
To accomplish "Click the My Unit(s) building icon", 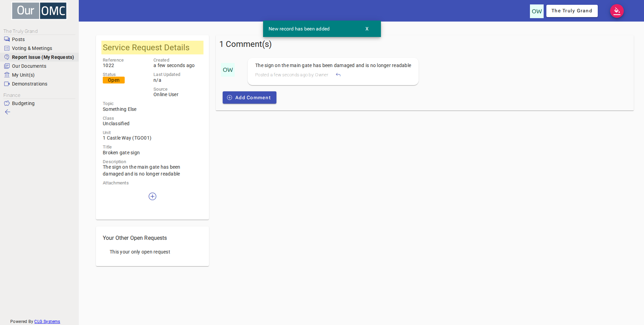I will point(7,75).
